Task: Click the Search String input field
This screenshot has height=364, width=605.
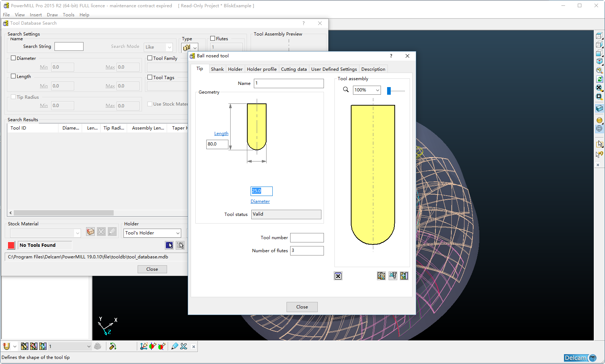Action: [x=69, y=46]
